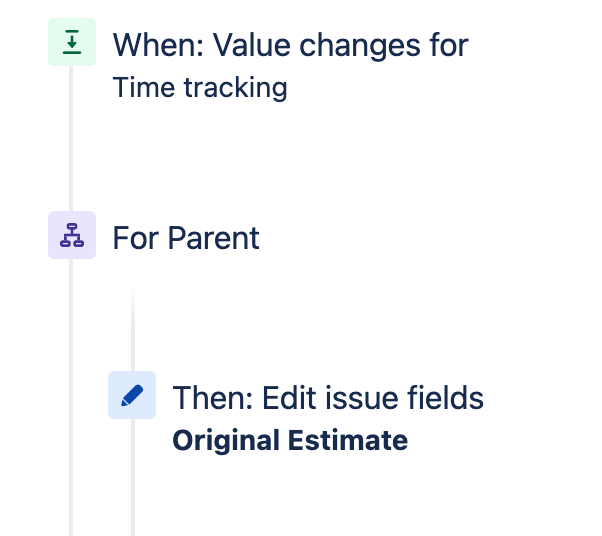Click main rule line left of pencil icon
The height and width of the screenshot is (536, 602).
click(71, 397)
